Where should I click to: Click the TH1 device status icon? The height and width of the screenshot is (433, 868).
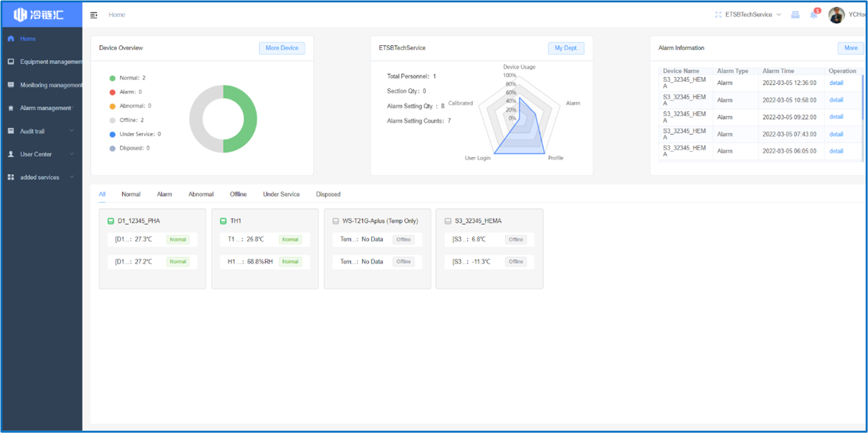(x=223, y=221)
